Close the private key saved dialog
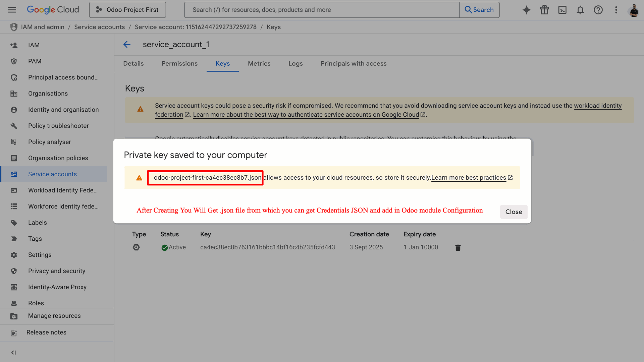644x362 pixels. click(x=514, y=212)
